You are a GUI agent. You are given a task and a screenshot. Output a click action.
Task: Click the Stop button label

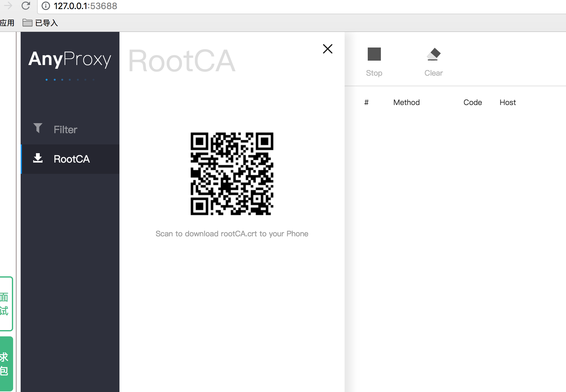click(x=374, y=73)
